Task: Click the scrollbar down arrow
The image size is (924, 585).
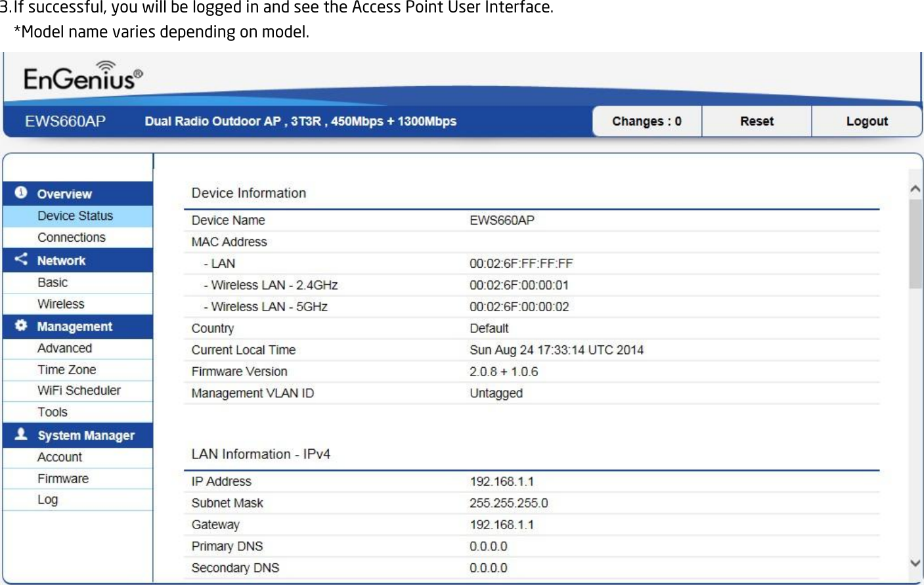Action: (x=915, y=563)
